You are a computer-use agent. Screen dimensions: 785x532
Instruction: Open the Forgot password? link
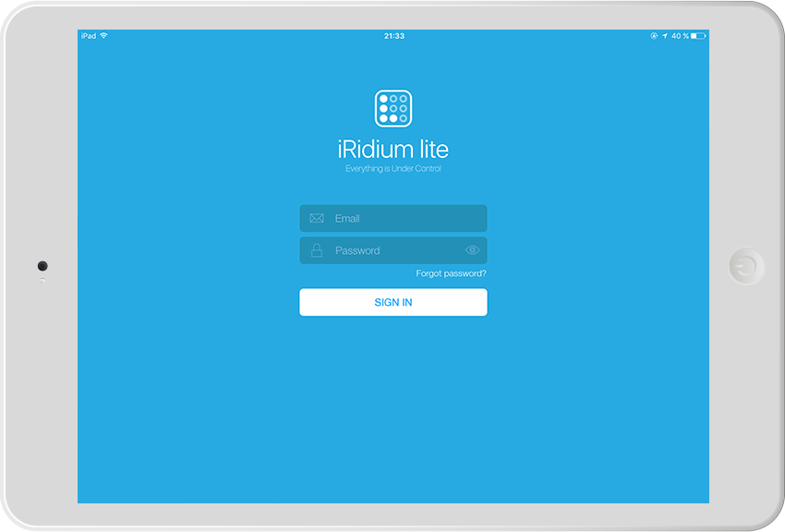coord(451,274)
